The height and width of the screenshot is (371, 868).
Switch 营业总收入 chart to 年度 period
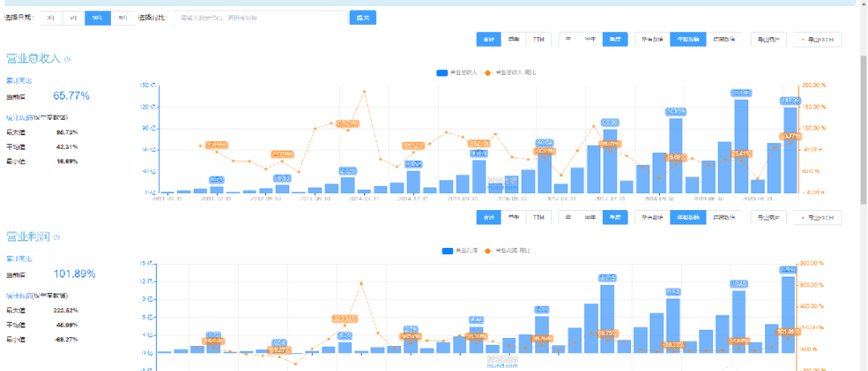[615, 39]
